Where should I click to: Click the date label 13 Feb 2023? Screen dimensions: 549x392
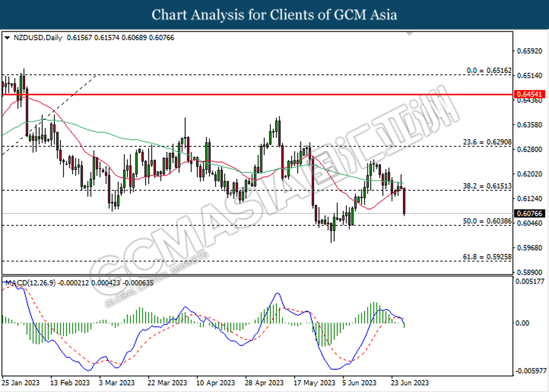click(x=70, y=383)
